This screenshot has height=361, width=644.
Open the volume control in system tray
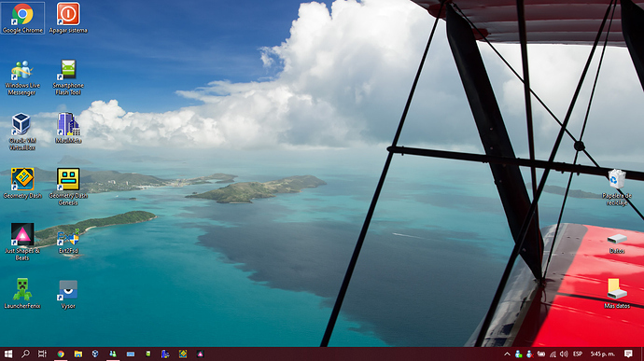coord(564,354)
